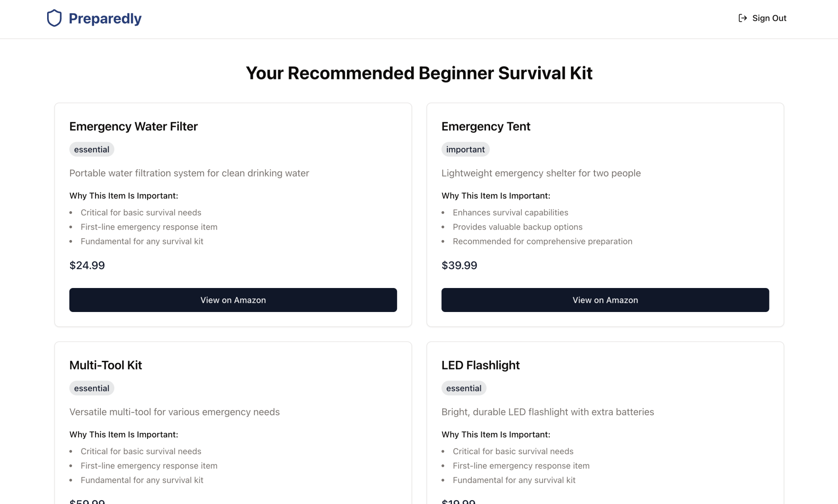Click the lightweight emergency shelter description
This screenshot has width=838, height=504.
[x=541, y=173]
